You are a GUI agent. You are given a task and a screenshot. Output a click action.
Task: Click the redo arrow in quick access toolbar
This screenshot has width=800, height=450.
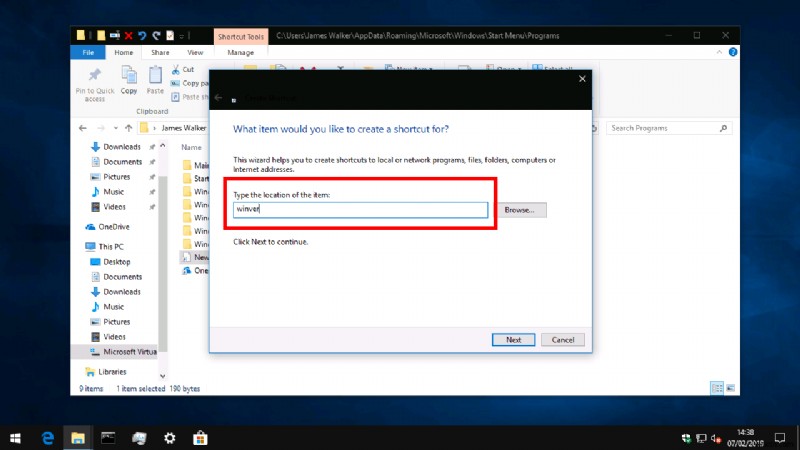pyautogui.click(x=156, y=36)
